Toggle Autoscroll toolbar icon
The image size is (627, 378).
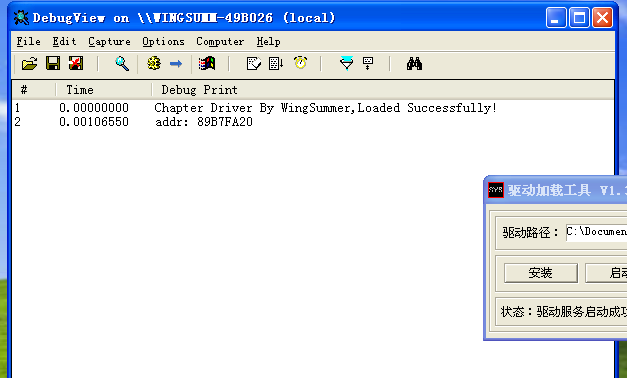point(276,64)
